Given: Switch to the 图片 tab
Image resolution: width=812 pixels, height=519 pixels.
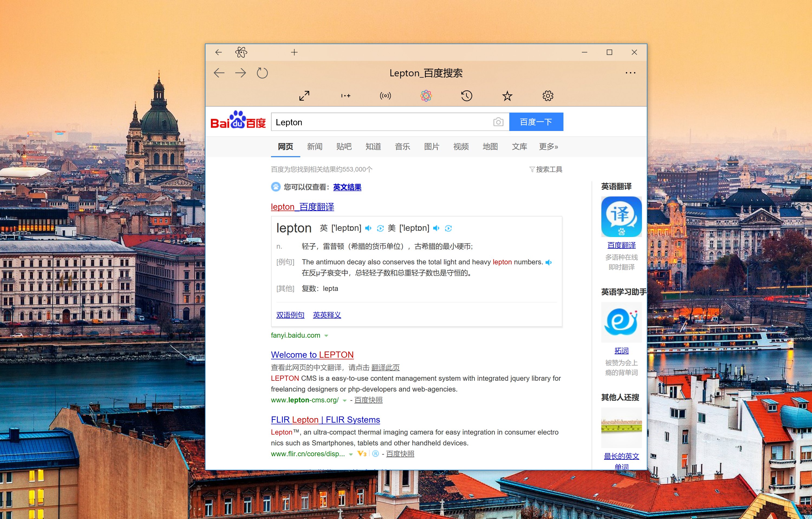Looking at the screenshot, I should 431,147.
